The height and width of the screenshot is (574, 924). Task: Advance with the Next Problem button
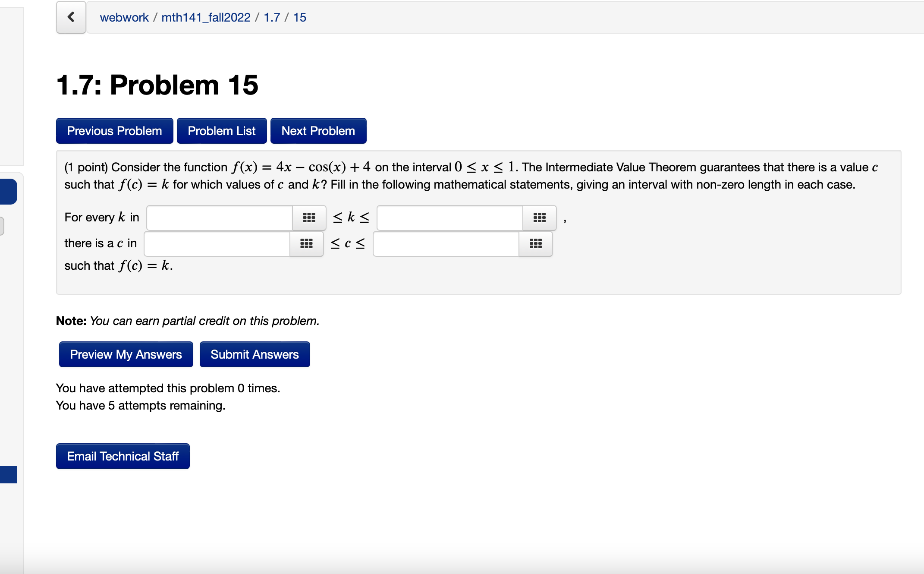point(318,130)
